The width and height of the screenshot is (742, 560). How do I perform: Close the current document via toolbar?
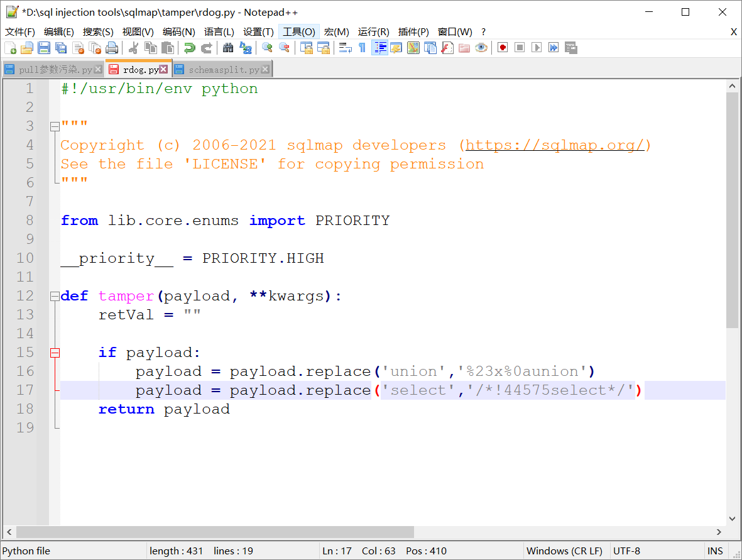pos(78,48)
